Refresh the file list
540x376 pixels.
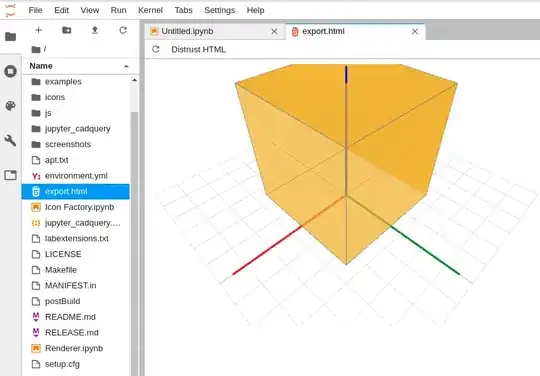tap(123, 30)
